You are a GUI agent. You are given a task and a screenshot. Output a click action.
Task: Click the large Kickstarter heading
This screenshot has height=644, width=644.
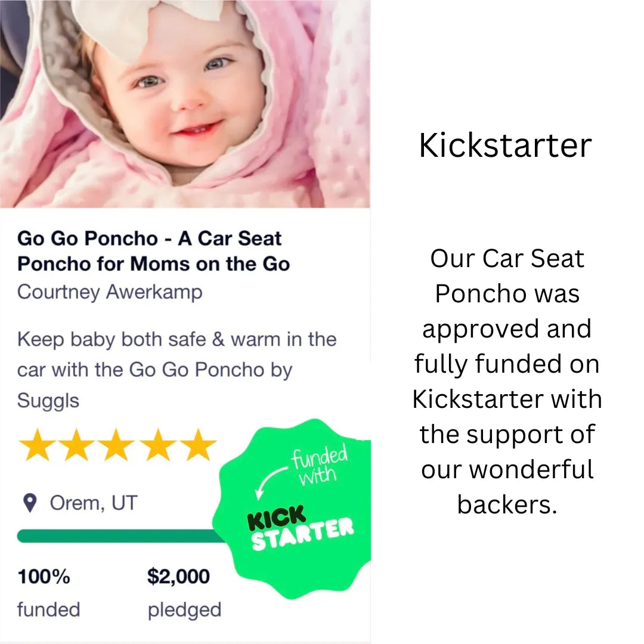(x=505, y=145)
